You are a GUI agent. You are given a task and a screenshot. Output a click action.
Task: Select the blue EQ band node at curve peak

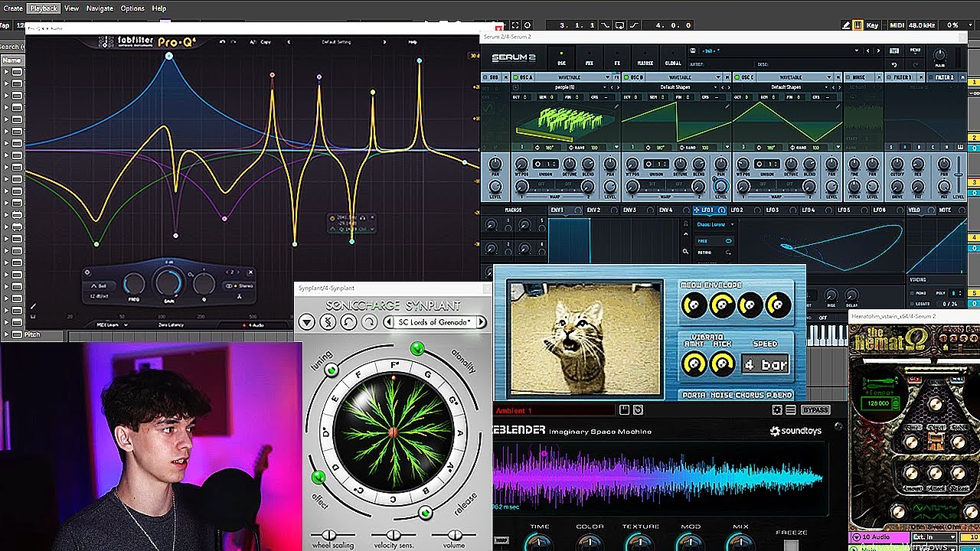[168, 56]
